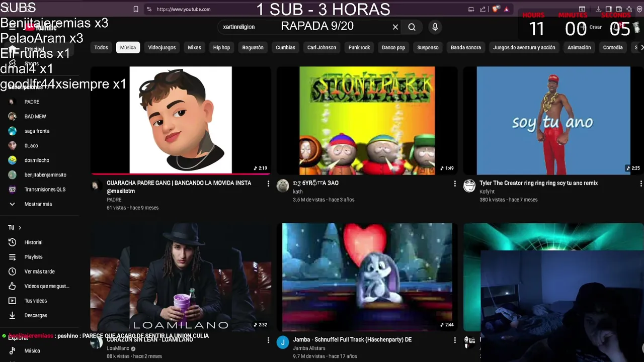Select the Animación chip
The image size is (644, 362).
coord(579,47)
